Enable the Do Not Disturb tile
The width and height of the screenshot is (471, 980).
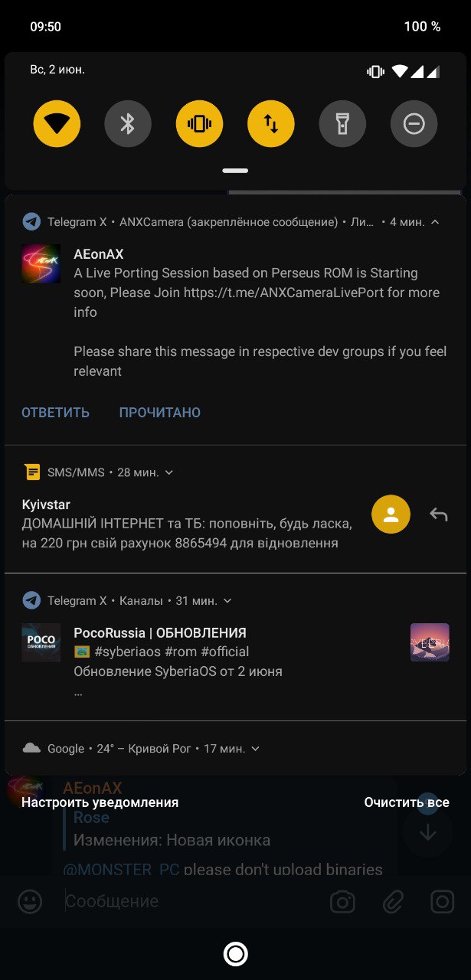[x=414, y=123]
